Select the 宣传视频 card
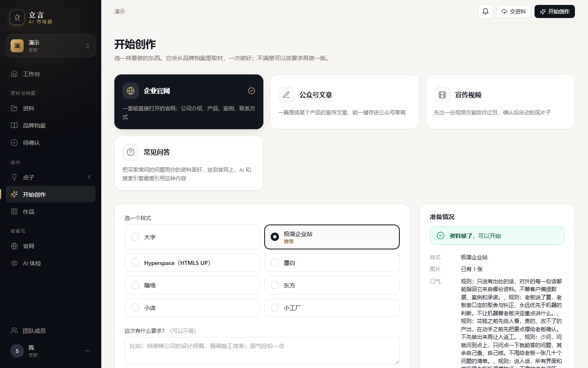 [500, 102]
